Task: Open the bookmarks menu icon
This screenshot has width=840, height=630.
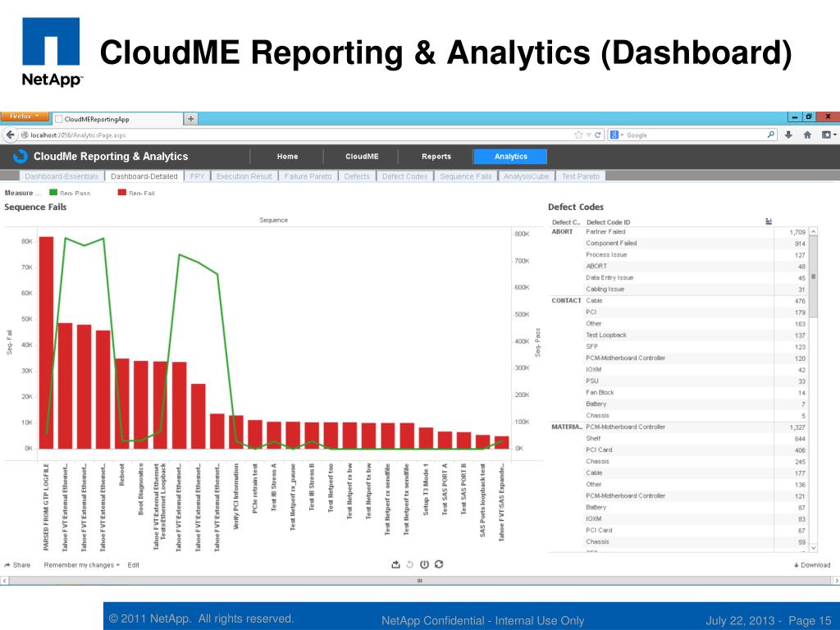Action: point(828,135)
